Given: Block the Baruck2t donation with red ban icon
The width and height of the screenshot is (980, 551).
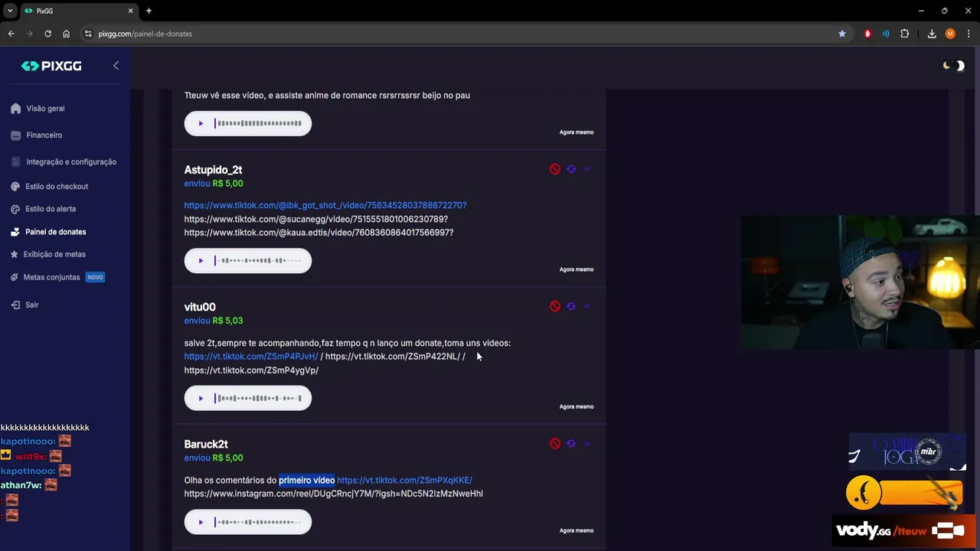Looking at the screenshot, I should [x=555, y=443].
